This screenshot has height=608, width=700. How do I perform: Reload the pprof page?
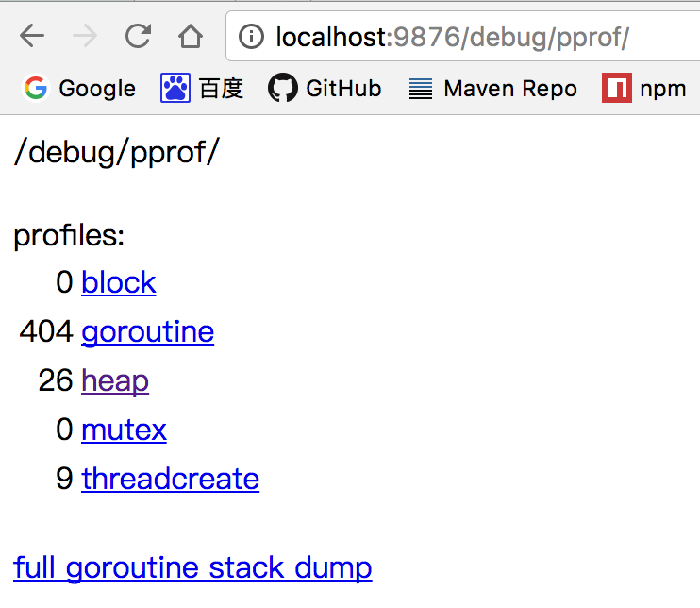[x=138, y=37]
